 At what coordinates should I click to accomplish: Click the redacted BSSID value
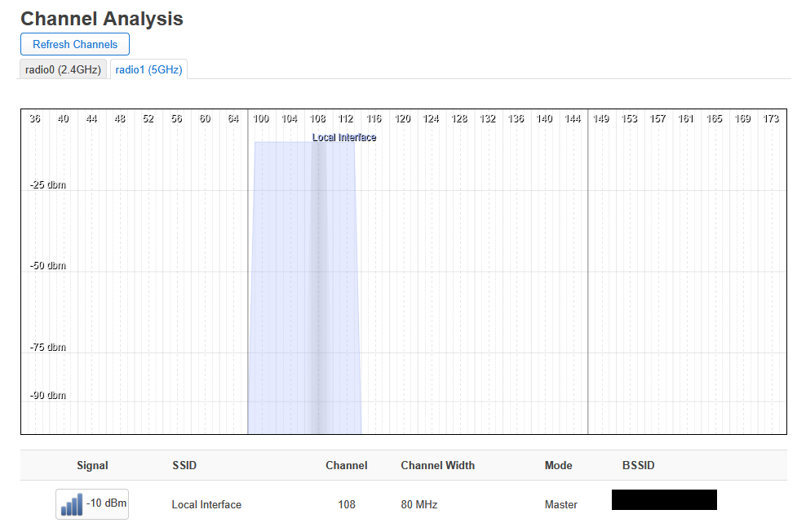(x=664, y=500)
